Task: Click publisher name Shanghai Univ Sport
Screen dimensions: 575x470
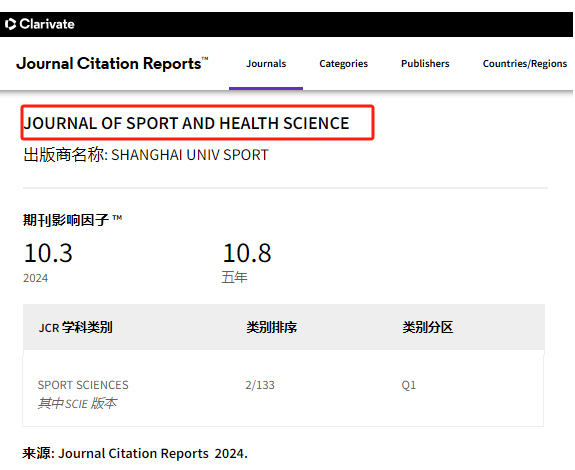Action: pyautogui.click(x=190, y=155)
